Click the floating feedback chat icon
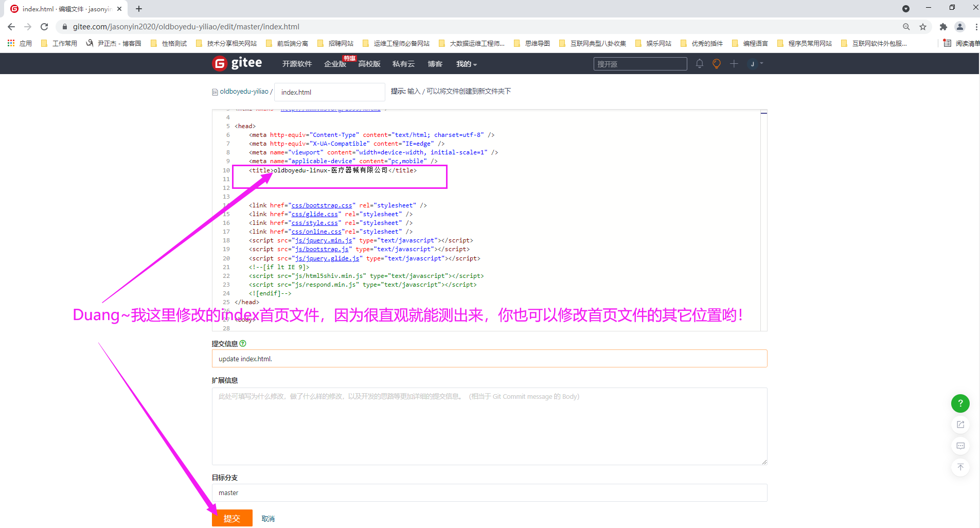 pyautogui.click(x=960, y=446)
